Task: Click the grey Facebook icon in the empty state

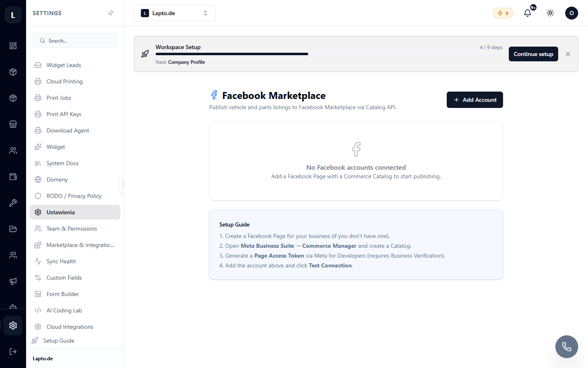Action: (356, 149)
